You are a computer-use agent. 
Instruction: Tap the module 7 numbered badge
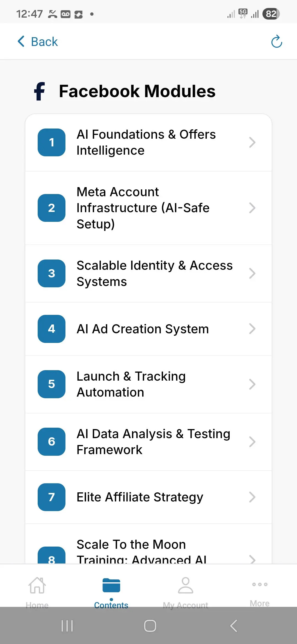[51, 497]
